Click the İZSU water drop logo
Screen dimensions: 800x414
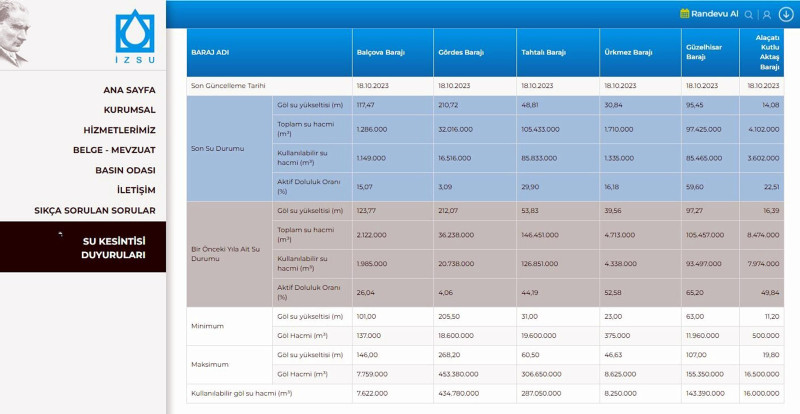click(x=135, y=36)
